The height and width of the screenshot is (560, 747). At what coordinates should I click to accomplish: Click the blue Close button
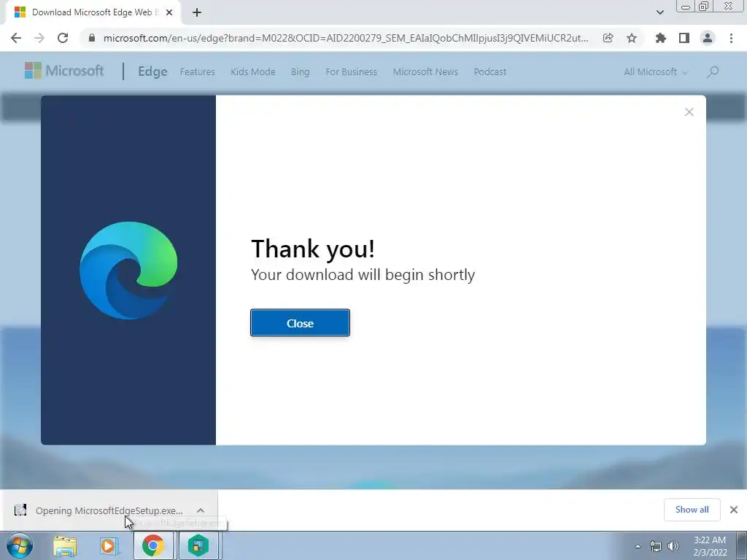pyautogui.click(x=300, y=323)
